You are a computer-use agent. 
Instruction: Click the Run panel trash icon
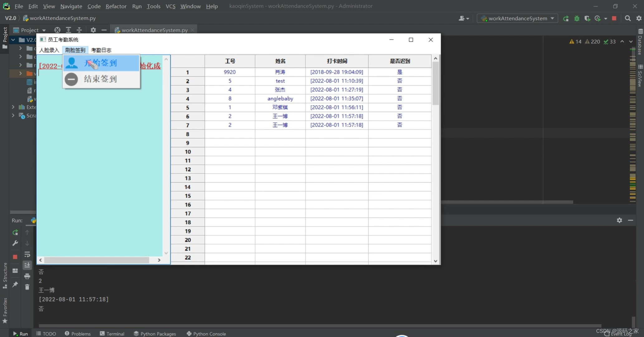pos(27,287)
